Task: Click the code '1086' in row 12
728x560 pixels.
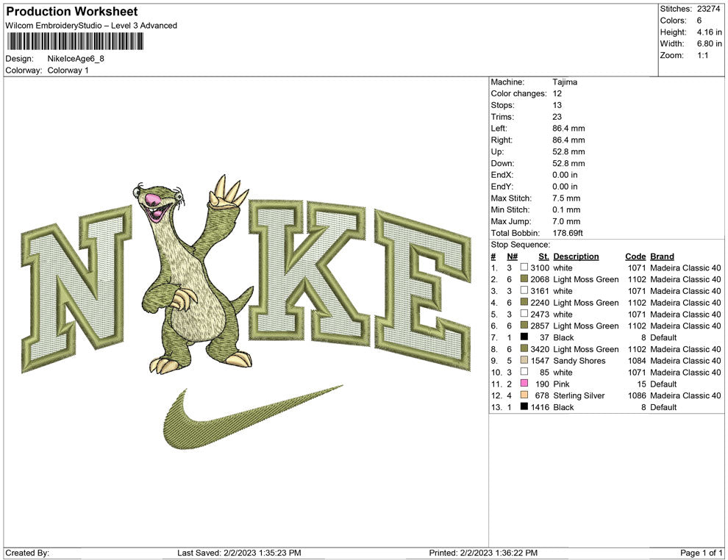Action: click(637, 395)
